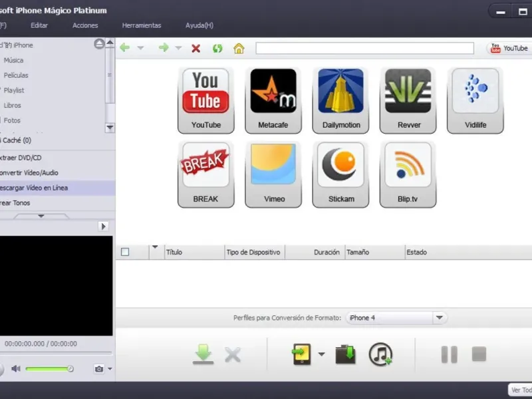The width and height of the screenshot is (532, 399).
Task: Open the Acciones menu
Action: click(85, 25)
